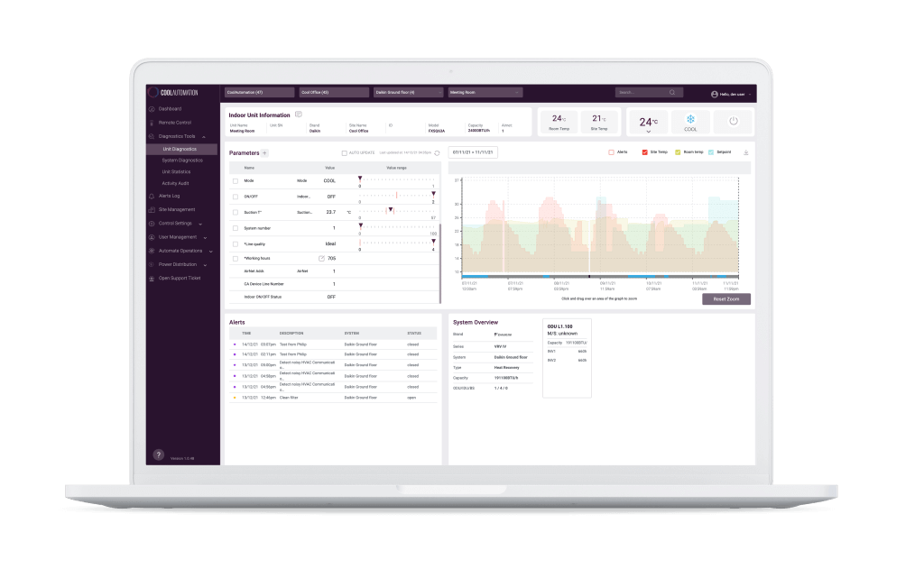Screen dimensions: 924x569
Task: Click the refresh icon beside last updated
Action: tap(438, 153)
